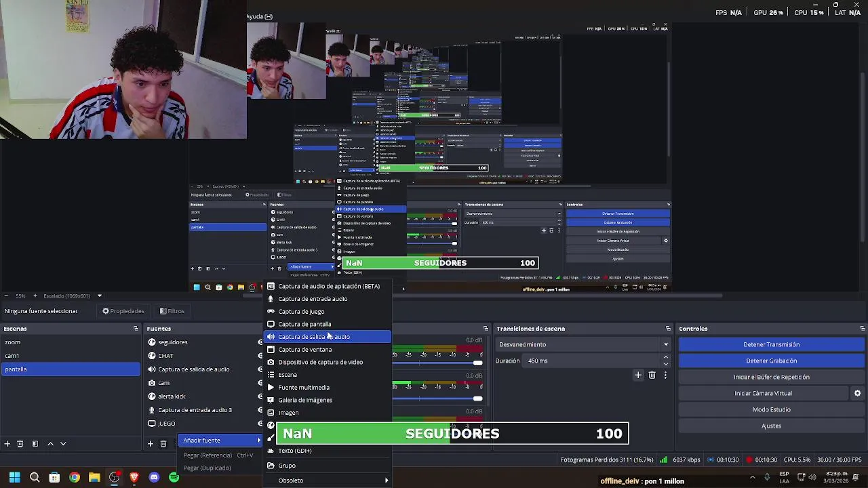Adjust second audio mixer volume slider
868x488 pixels.
pos(477,399)
